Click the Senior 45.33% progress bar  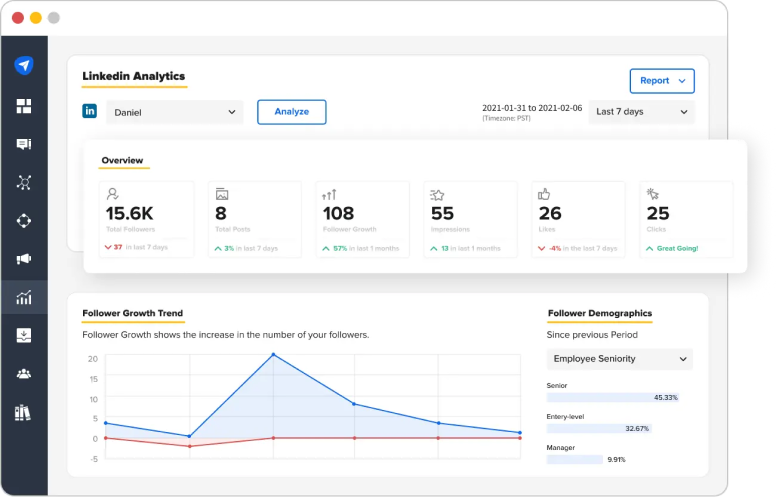click(613, 398)
